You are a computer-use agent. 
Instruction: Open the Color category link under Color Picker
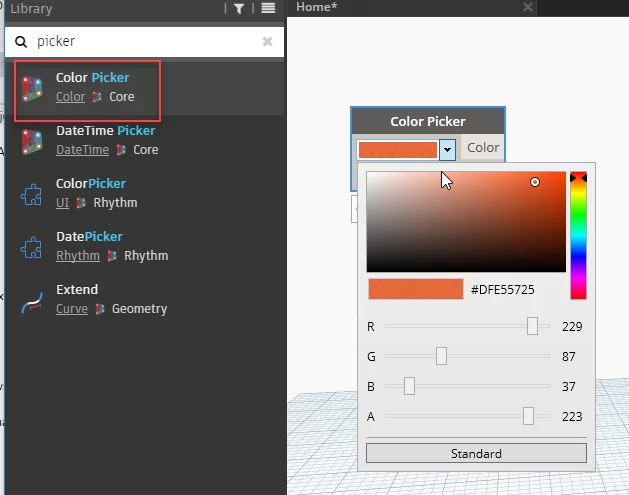70,97
